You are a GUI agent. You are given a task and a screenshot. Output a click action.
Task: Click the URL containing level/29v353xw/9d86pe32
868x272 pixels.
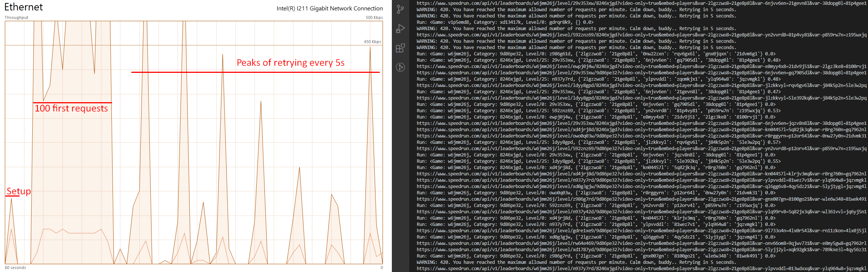642,73
